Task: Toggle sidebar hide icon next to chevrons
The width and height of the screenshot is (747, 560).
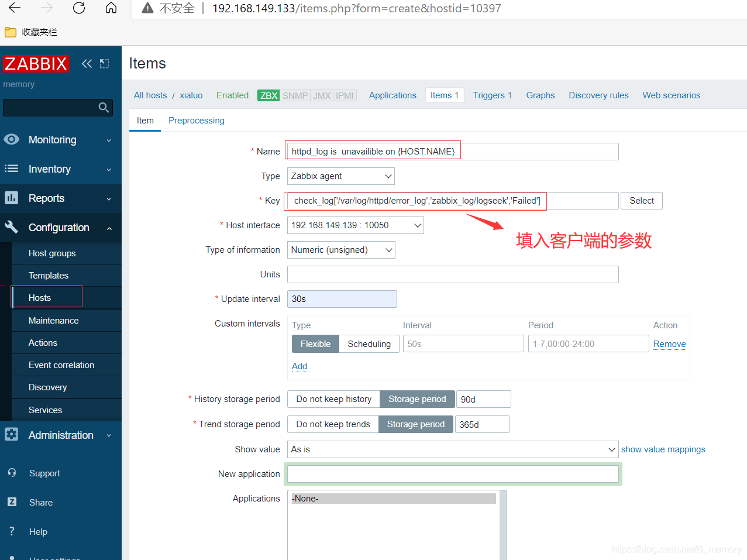Action: coord(105,63)
